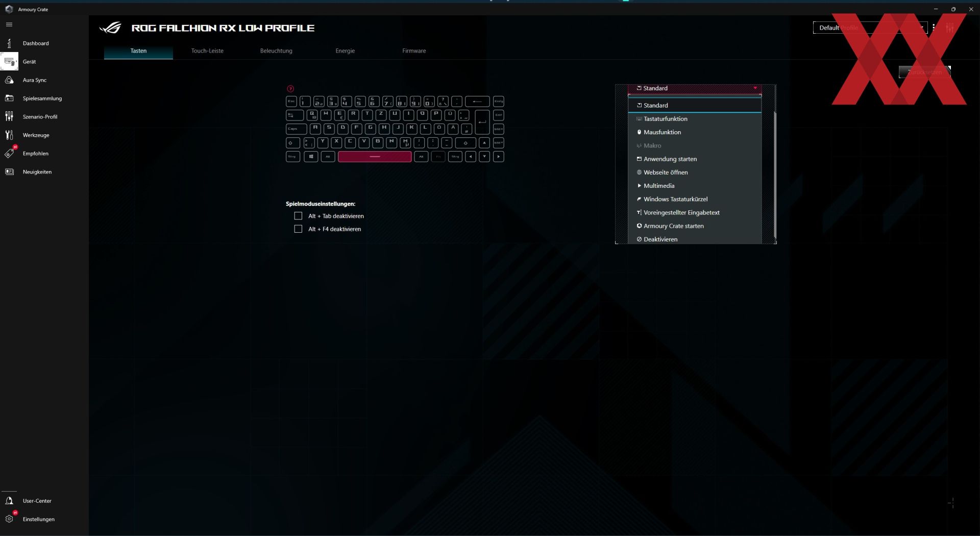The height and width of the screenshot is (536, 980).
Task: Select the right Shift key on keyboard map
Action: pyautogui.click(x=465, y=143)
